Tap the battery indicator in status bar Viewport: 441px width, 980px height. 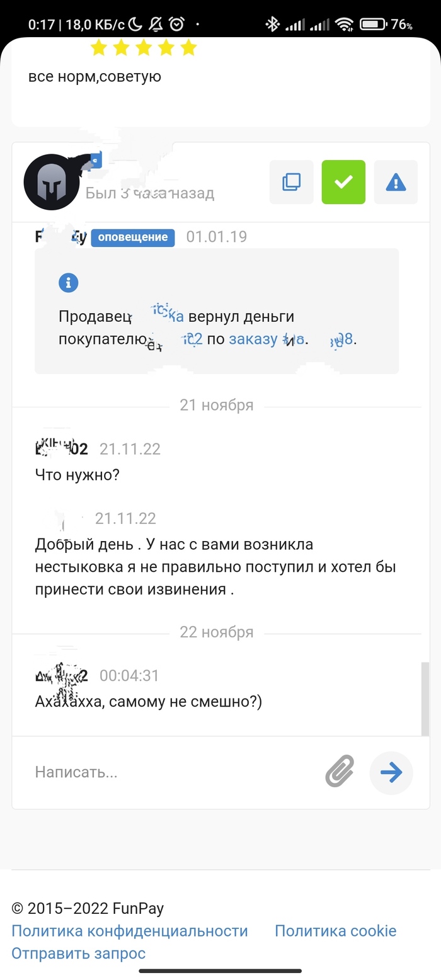[373, 25]
